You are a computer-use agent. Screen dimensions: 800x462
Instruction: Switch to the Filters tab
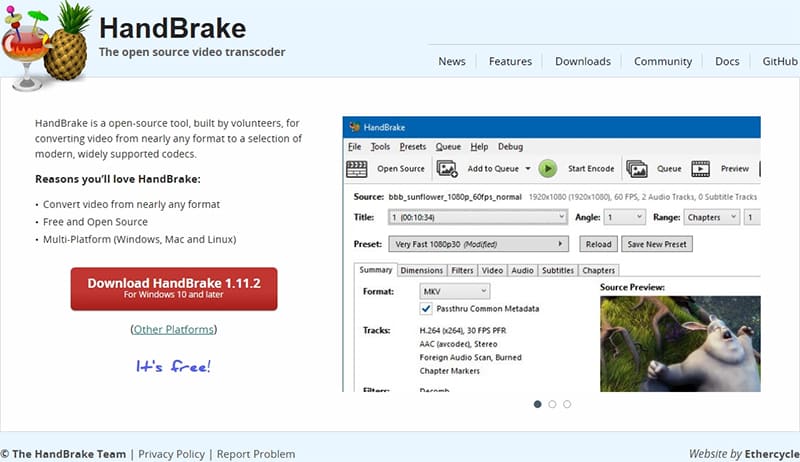tap(462, 270)
